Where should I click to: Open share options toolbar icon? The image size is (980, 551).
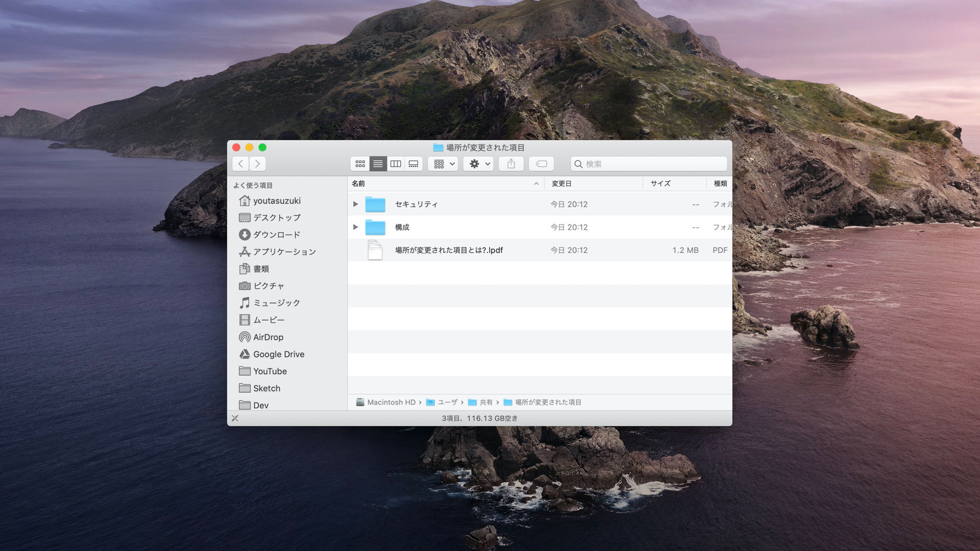click(511, 163)
